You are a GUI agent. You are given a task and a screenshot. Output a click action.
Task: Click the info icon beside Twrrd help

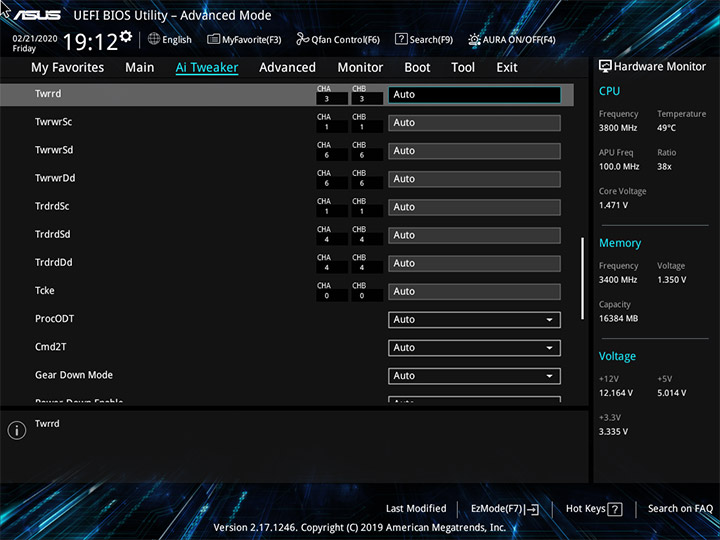[x=17, y=430]
